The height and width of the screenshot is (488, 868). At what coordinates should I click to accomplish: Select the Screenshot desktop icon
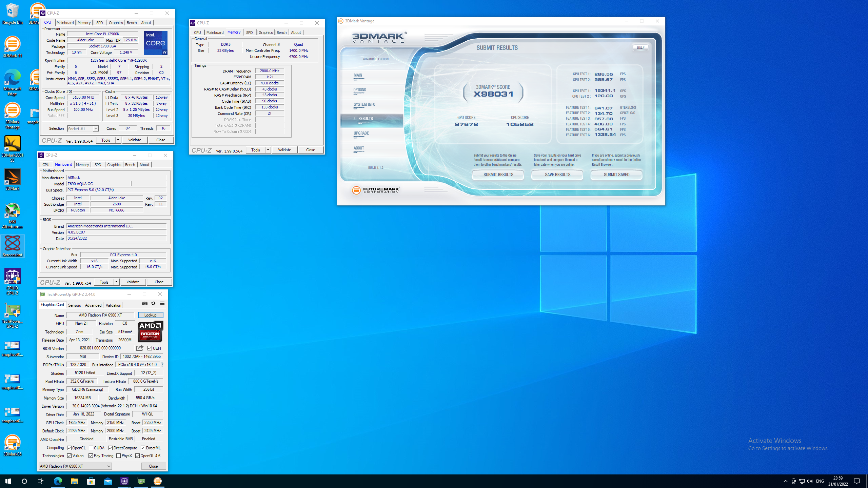click(12, 246)
